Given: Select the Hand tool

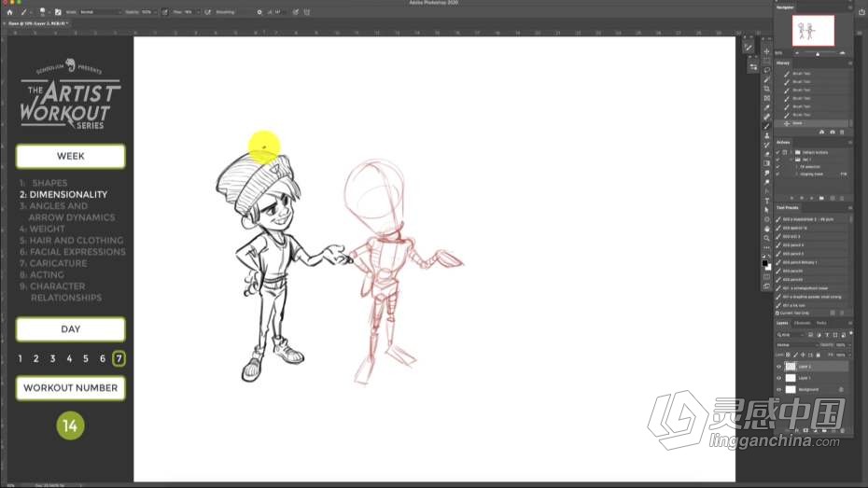Looking at the screenshot, I should pos(766,229).
